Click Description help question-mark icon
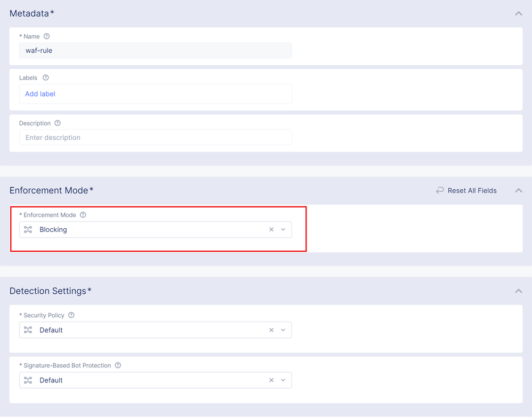The height and width of the screenshot is (417, 532). tap(58, 123)
